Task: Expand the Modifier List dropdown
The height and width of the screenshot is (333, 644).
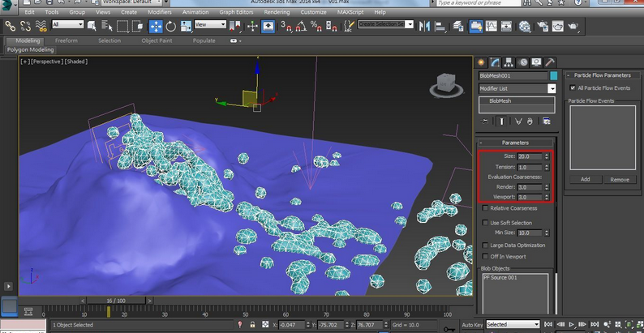Action: pyautogui.click(x=552, y=88)
